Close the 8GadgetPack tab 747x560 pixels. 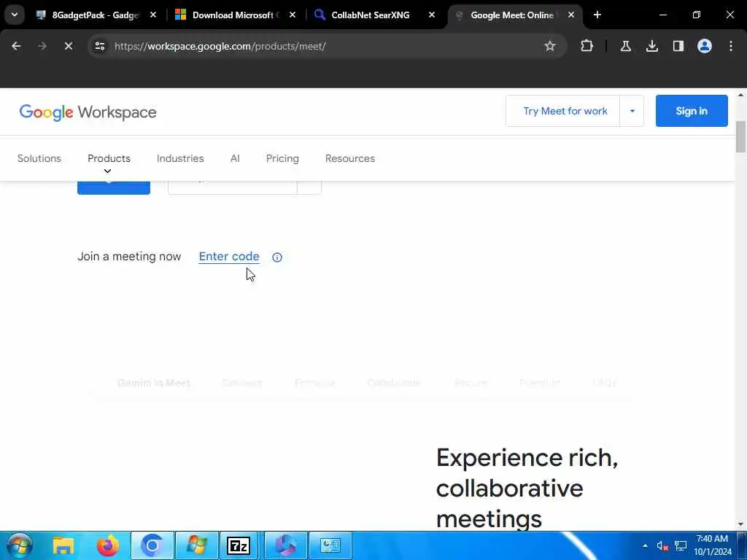coord(153,15)
